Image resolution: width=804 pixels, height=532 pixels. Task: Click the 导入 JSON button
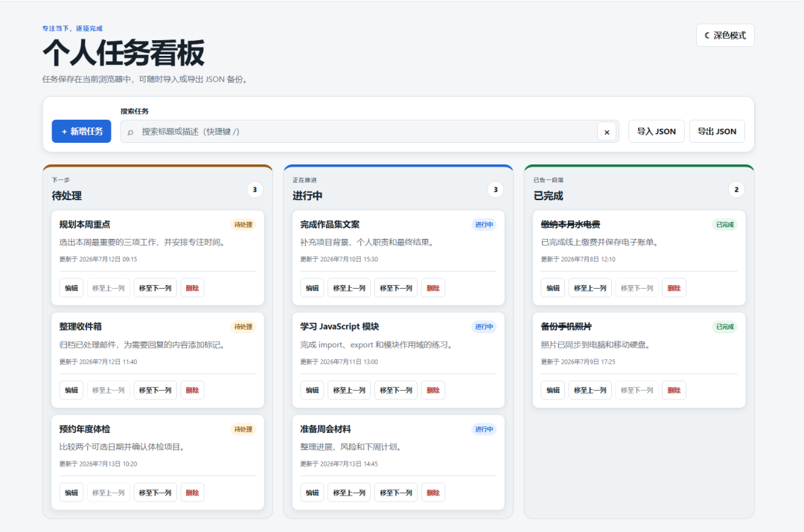[x=657, y=131]
